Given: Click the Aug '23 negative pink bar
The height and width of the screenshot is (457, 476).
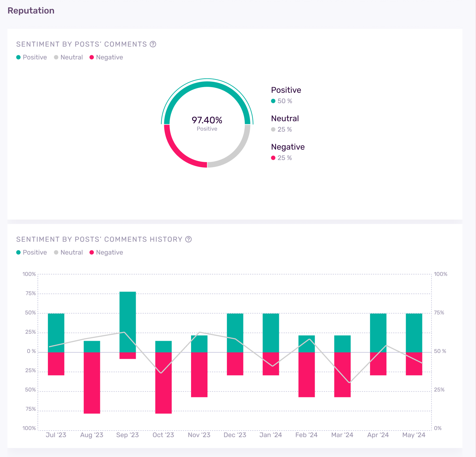Looking at the screenshot, I should point(92,383).
